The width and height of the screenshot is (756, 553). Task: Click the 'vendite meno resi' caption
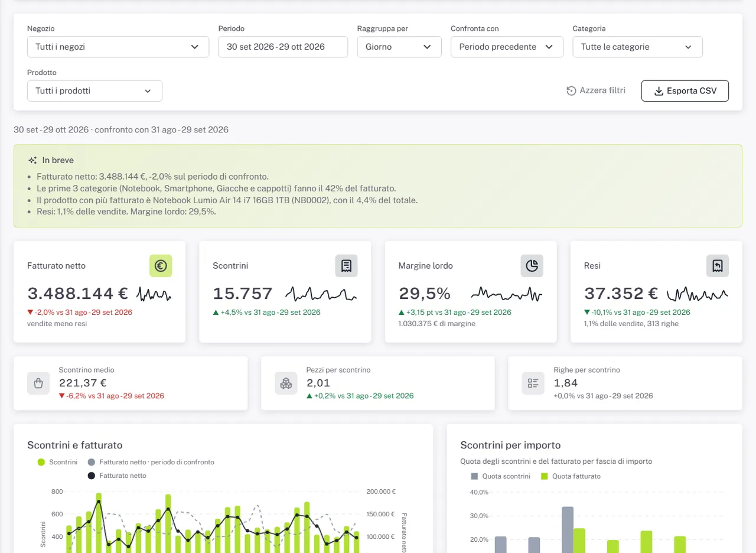coord(57,324)
